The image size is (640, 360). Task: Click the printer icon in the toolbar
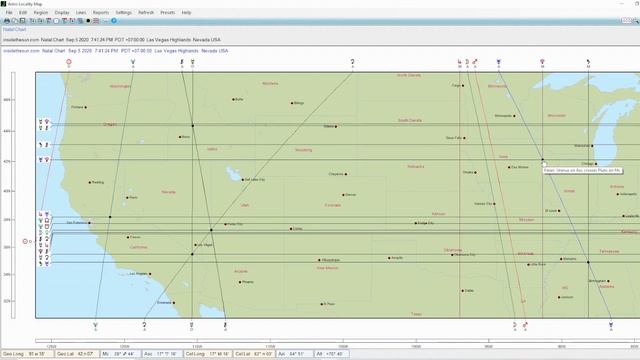[x=7, y=21]
